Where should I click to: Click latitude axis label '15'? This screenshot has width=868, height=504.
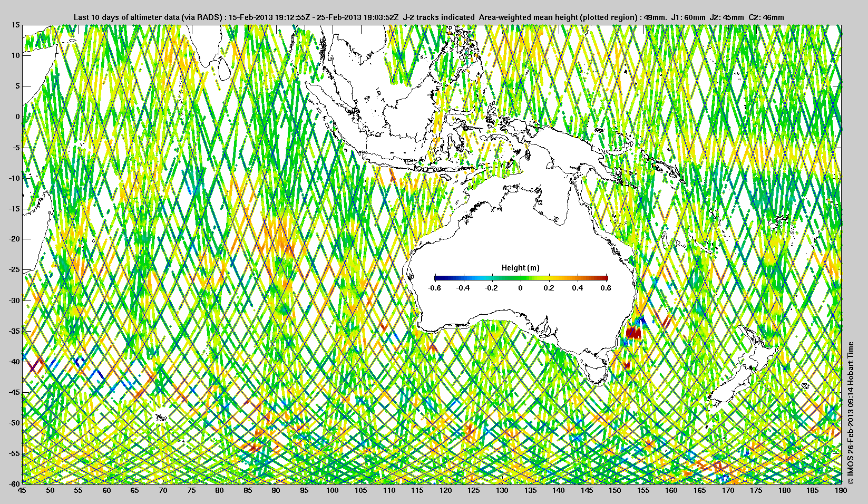tap(16, 25)
